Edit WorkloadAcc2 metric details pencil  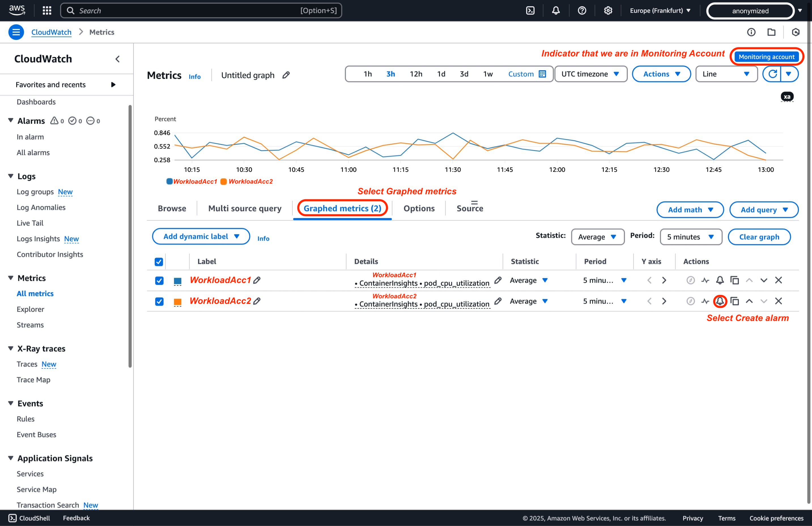pyautogui.click(x=498, y=301)
